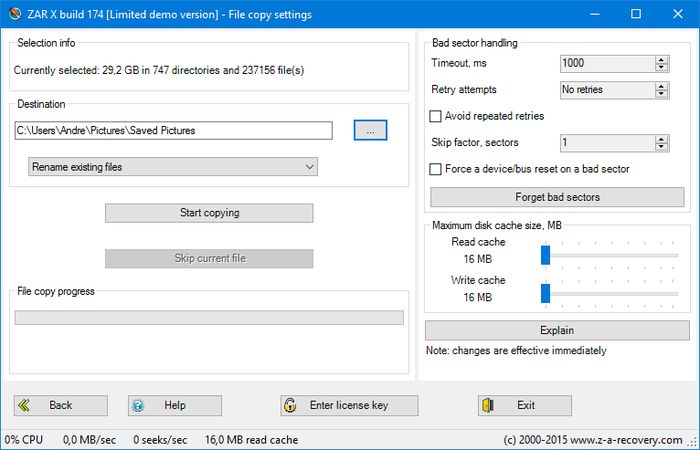Viewport: 700px width, 450px height.
Task: Click Forget bad sectors button
Action: (557, 197)
